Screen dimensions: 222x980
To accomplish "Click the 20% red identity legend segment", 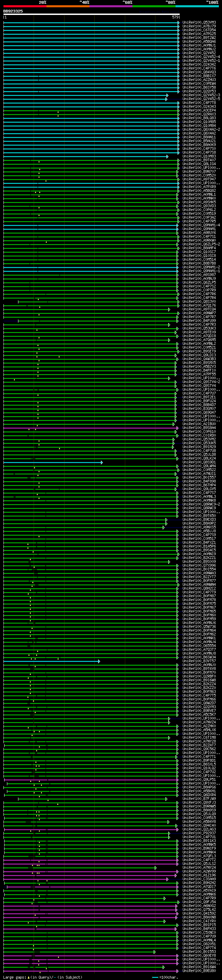I will 25,6.
